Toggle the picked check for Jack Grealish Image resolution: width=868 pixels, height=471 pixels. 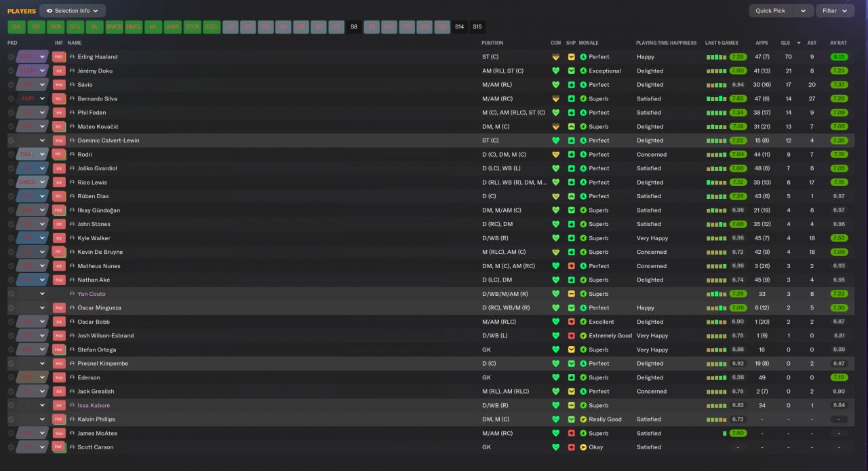11,392
